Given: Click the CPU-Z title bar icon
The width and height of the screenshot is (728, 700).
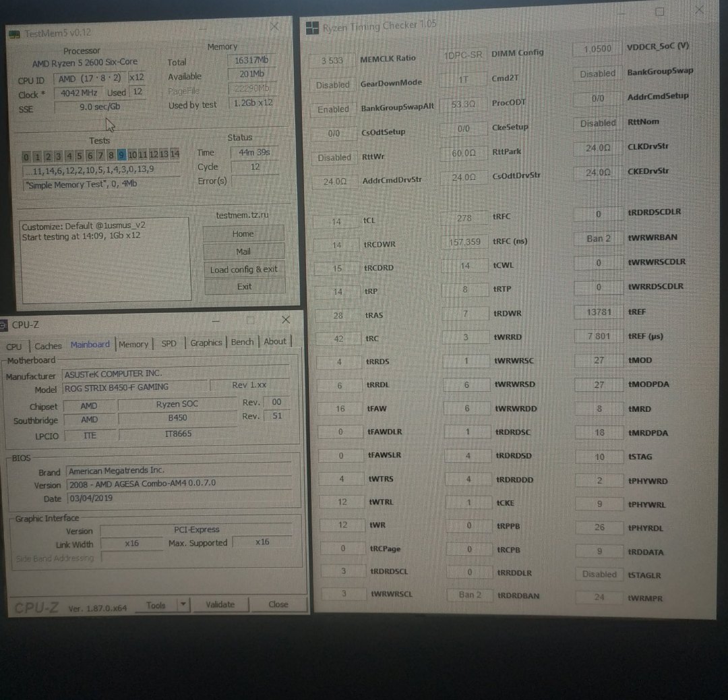Looking at the screenshot, I should (x=4, y=325).
